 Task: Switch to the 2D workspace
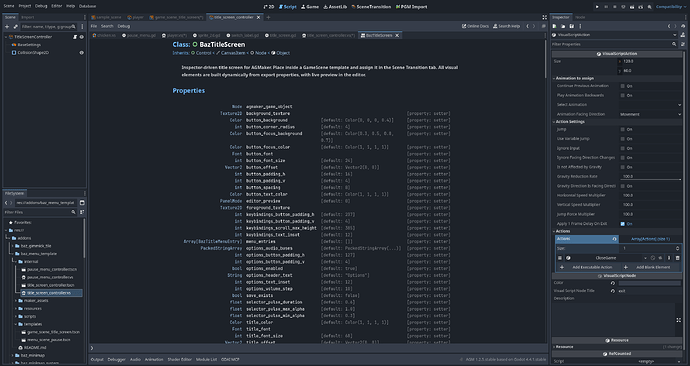269,7
